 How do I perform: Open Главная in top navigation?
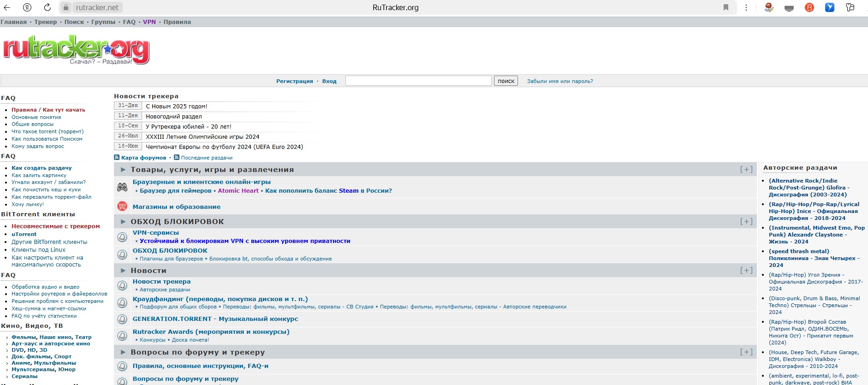tap(13, 22)
